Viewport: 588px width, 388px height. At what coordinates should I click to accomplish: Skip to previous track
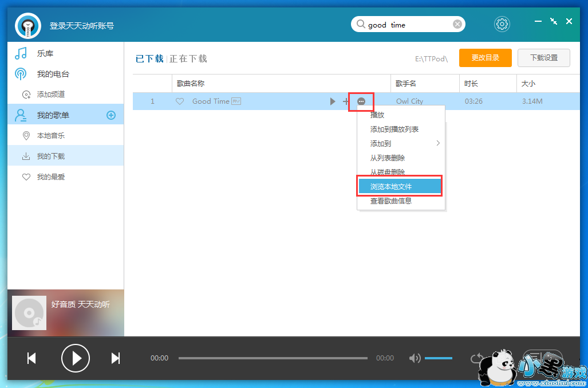click(x=31, y=358)
